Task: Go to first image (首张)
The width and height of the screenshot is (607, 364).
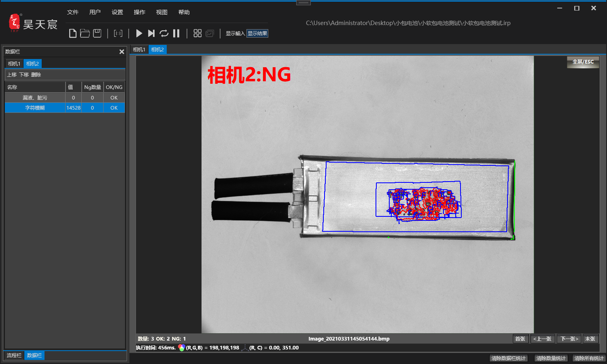Action: point(520,339)
